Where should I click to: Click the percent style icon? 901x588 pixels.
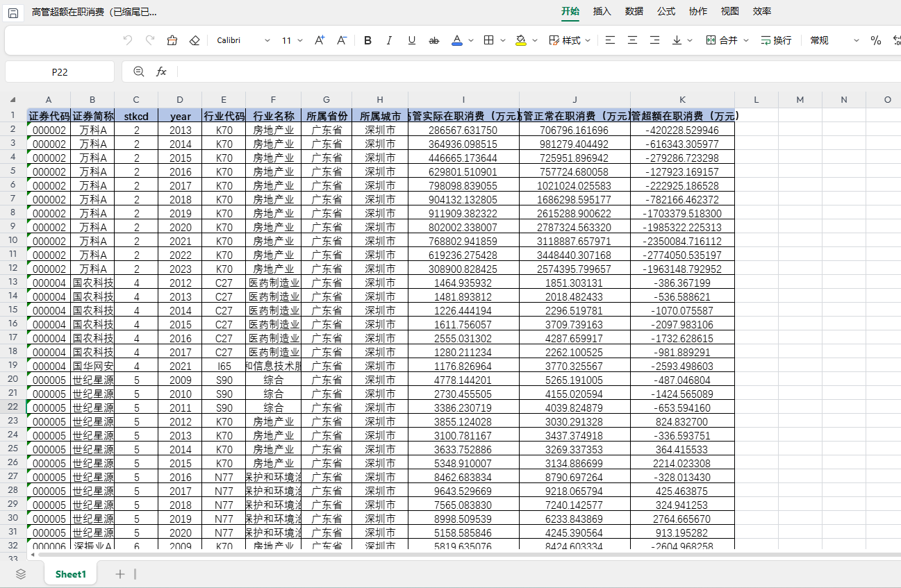pos(875,40)
